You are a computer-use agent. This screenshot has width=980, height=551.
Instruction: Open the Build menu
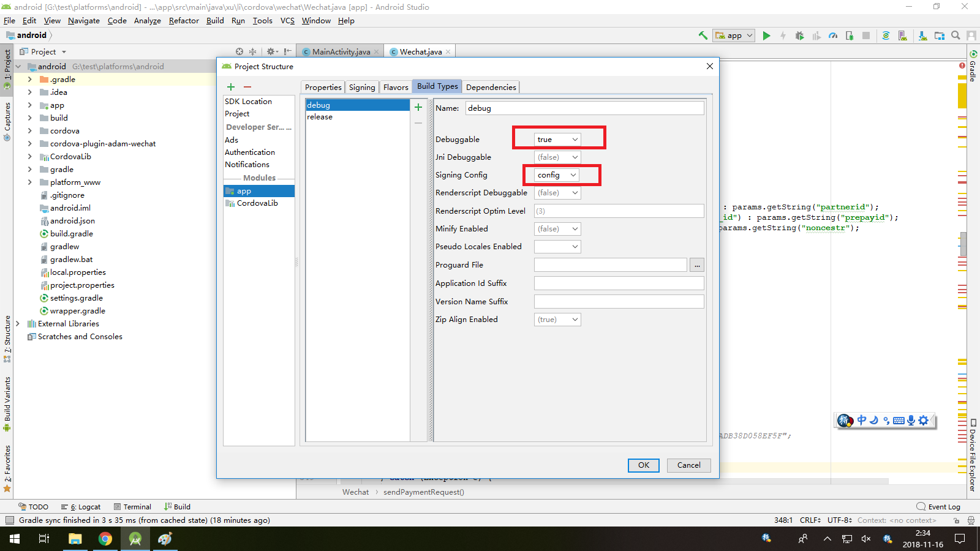(215, 21)
